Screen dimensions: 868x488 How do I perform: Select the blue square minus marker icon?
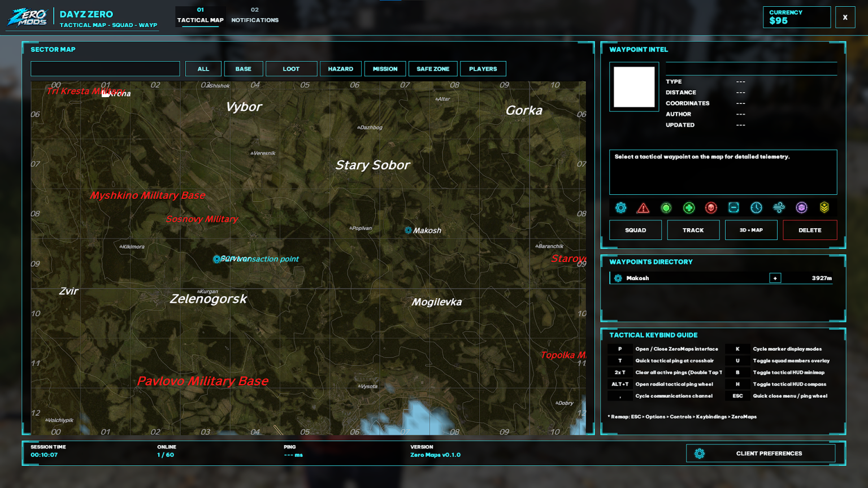point(734,208)
